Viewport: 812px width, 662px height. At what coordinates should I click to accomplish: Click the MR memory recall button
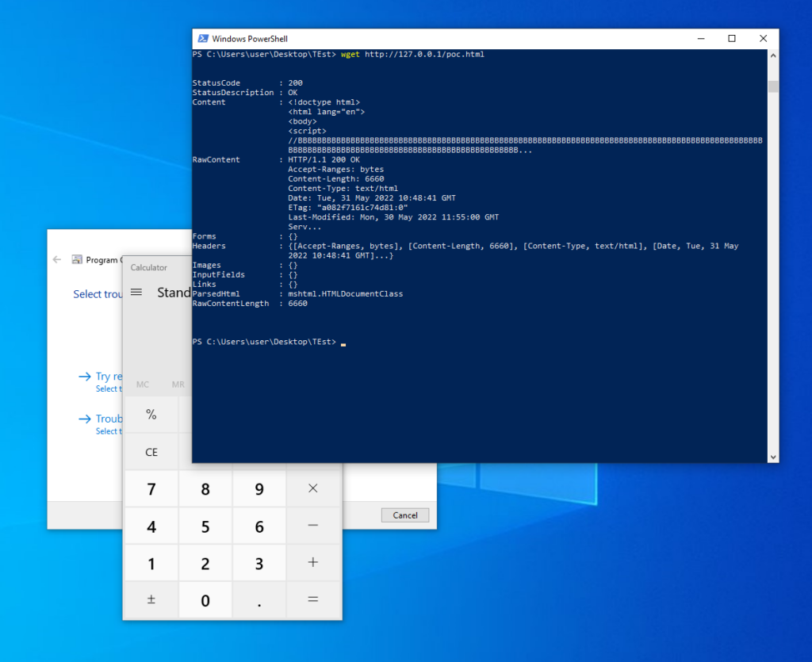178,385
